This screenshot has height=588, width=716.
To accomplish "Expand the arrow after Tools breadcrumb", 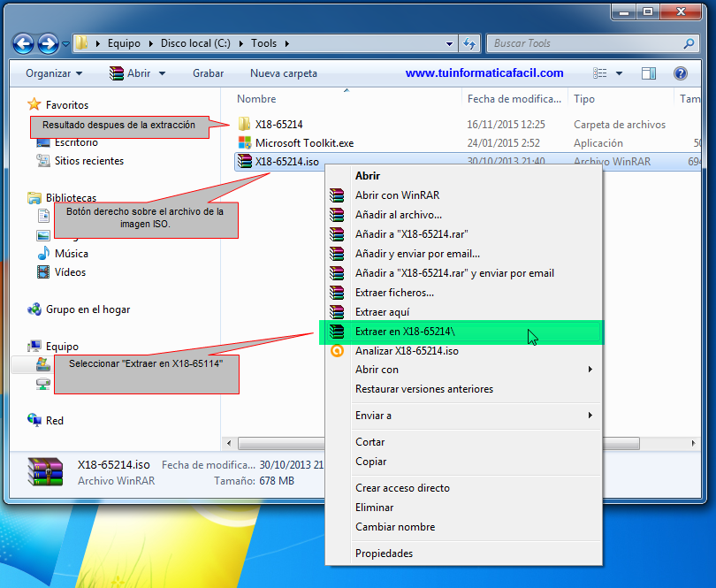I will [x=286, y=44].
